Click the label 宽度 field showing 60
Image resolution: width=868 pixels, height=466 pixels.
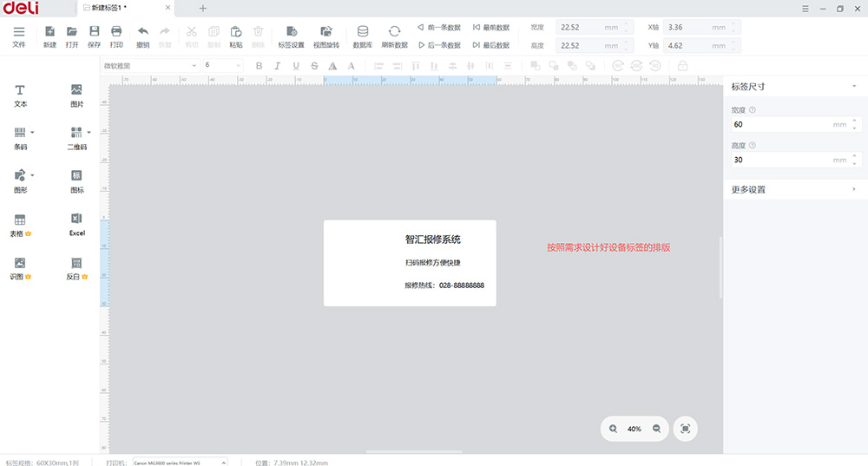point(796,124)
